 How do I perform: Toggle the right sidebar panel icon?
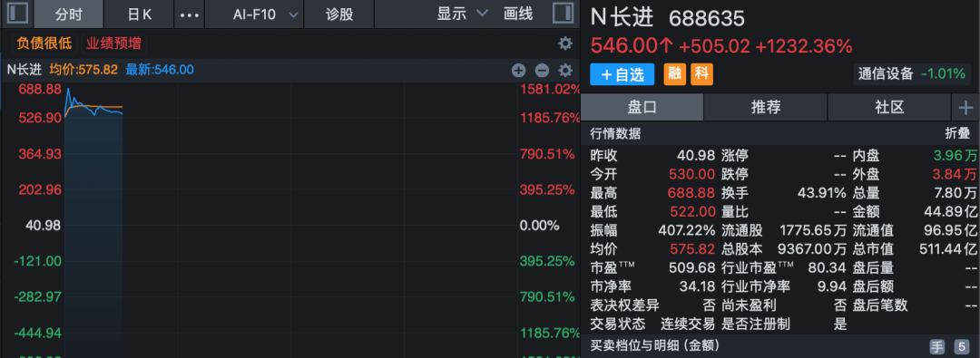[x=563, y=14]
